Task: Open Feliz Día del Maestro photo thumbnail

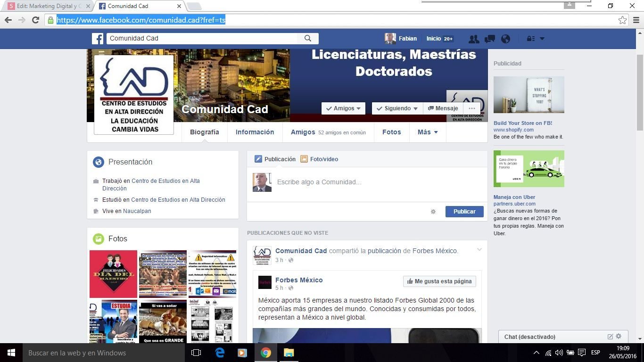Action: pyautogui.click(x=113, y=274)
